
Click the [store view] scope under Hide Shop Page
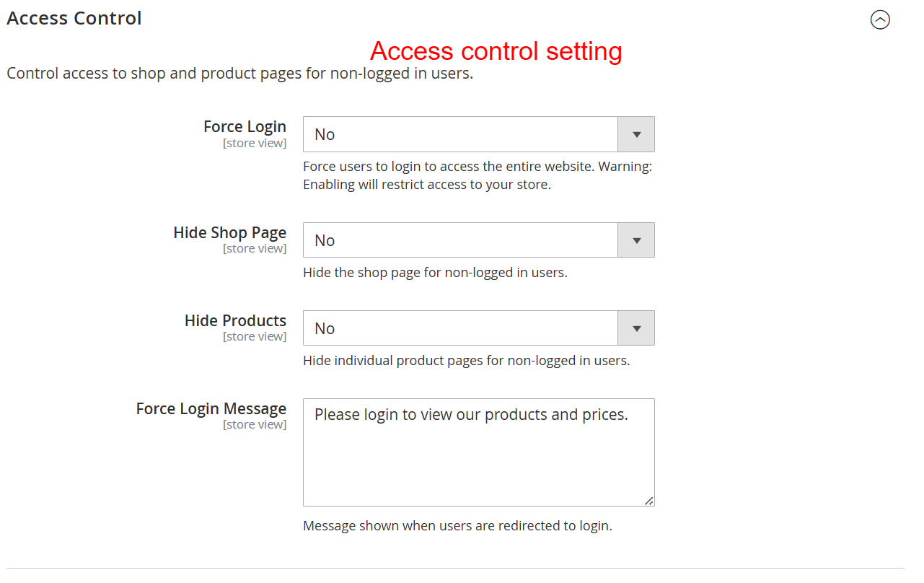255,249
